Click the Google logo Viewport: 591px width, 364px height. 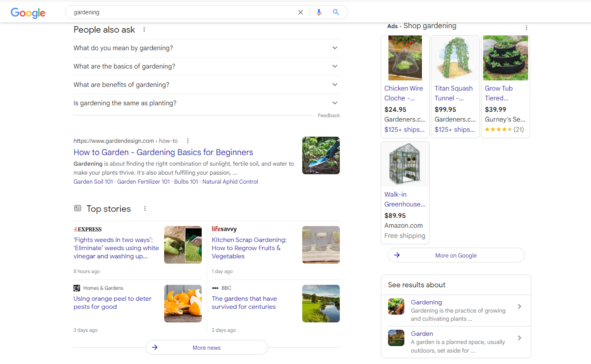tap(28, 13)
